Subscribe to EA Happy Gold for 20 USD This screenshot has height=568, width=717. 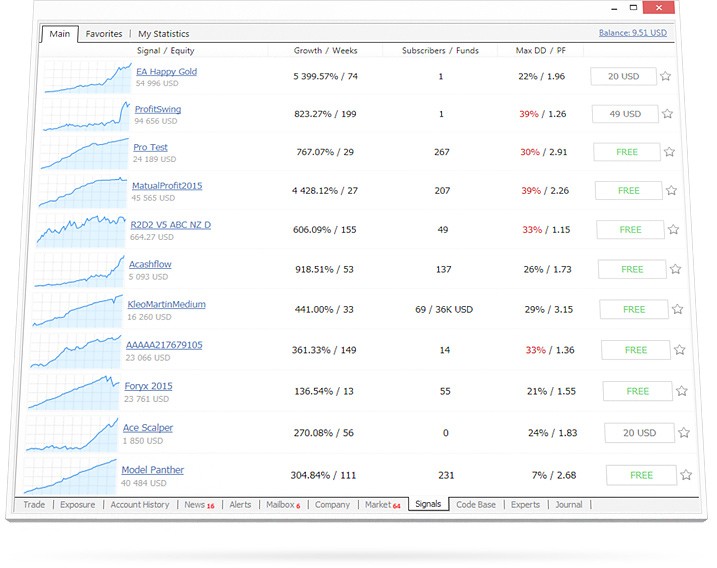(x=623, y=76)
